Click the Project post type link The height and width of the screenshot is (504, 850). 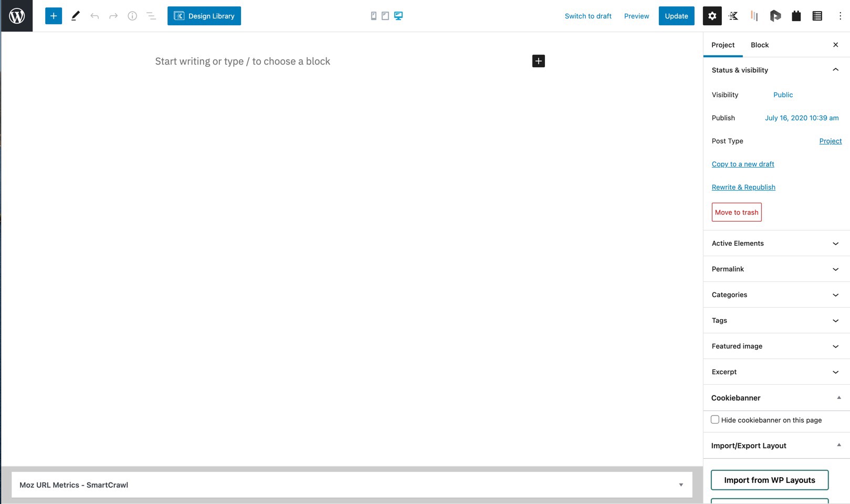tap(831, 141)
